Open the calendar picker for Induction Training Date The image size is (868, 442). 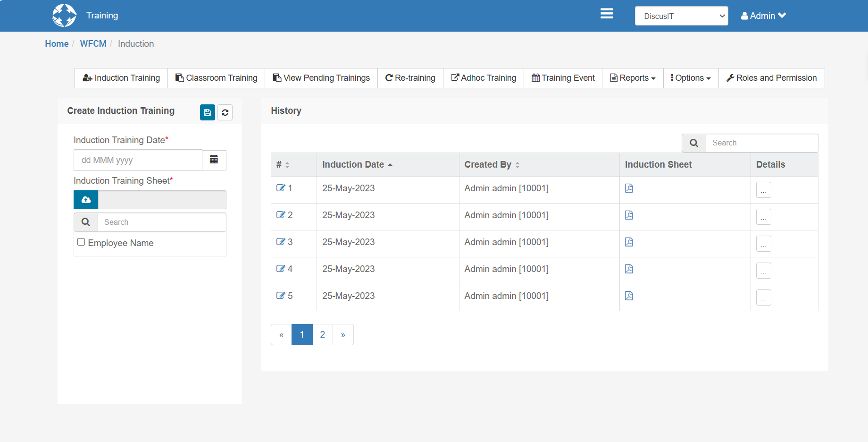point(214,160)
